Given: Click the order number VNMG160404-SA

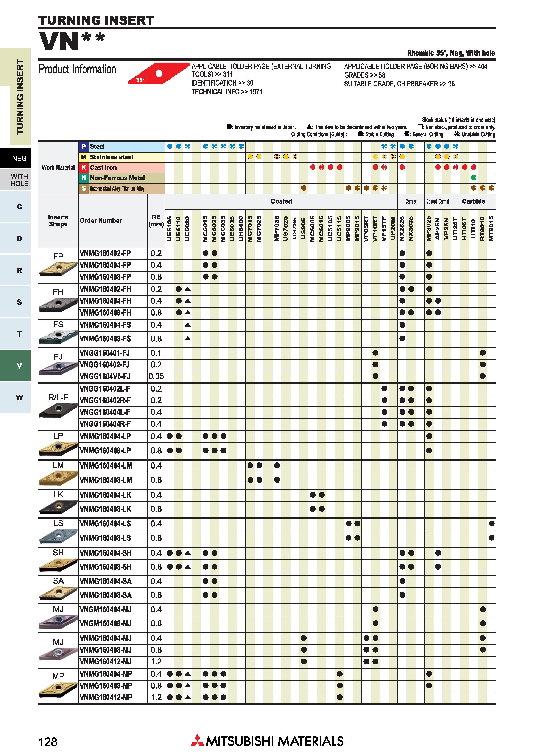Looking at the screenshot, I should tap(106, 581).
